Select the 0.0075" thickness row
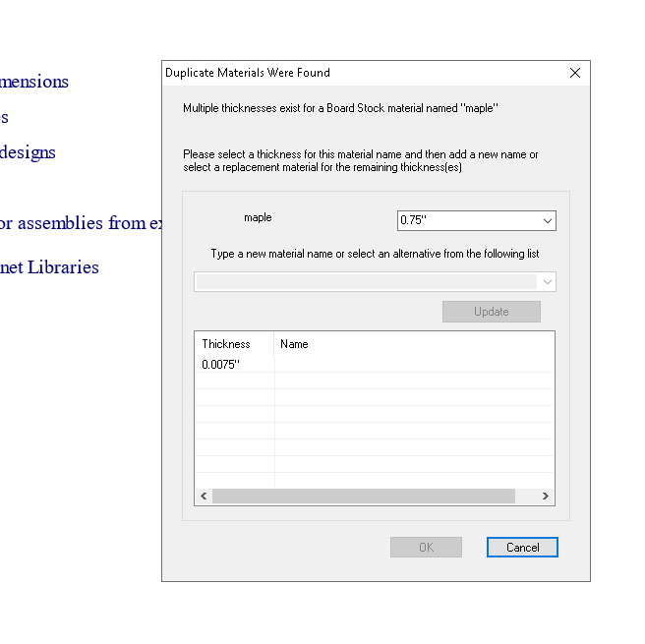645x644 pixels. (221, 365)
